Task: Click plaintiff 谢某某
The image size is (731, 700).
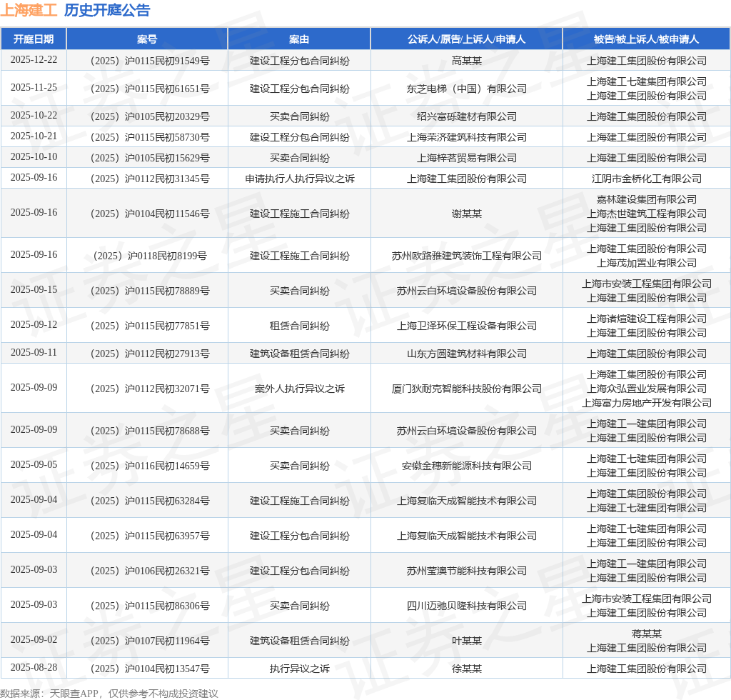Action: (x=466, y=214)
